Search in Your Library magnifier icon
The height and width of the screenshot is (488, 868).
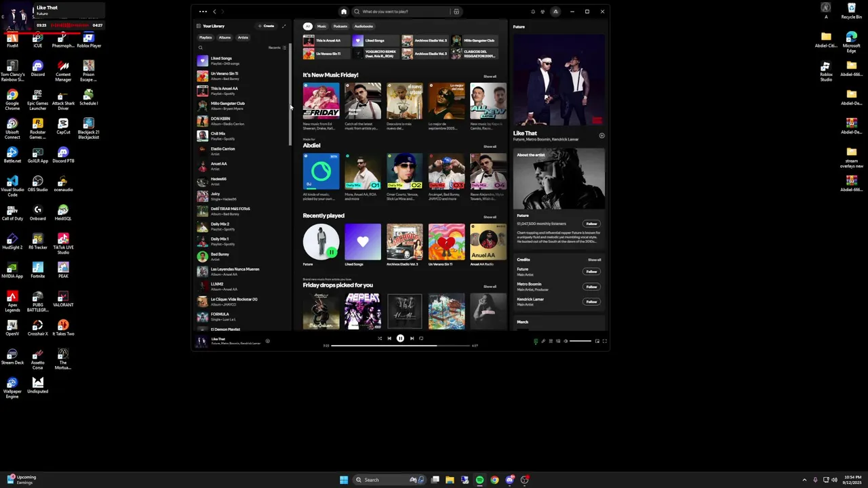click(x=201, y=47)
